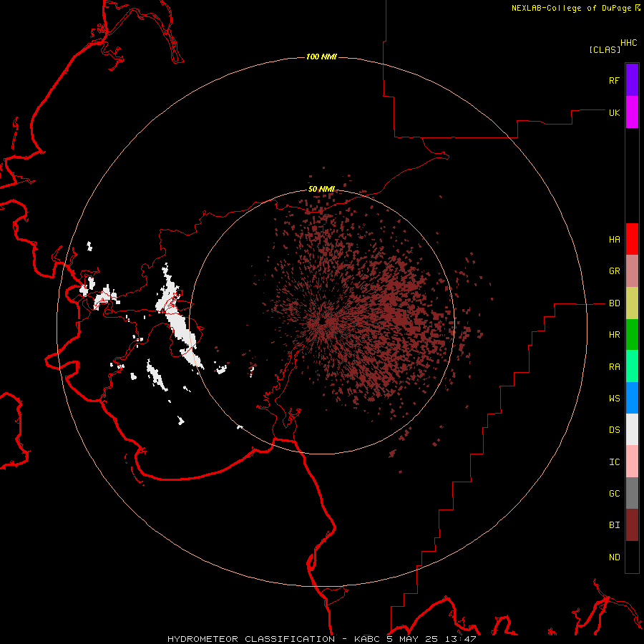Image resolution: width=644 pixels, height=644 pixels.
Task: Click the HYDROMETEOR CLASSIFICATION title text
Action: 251,639
